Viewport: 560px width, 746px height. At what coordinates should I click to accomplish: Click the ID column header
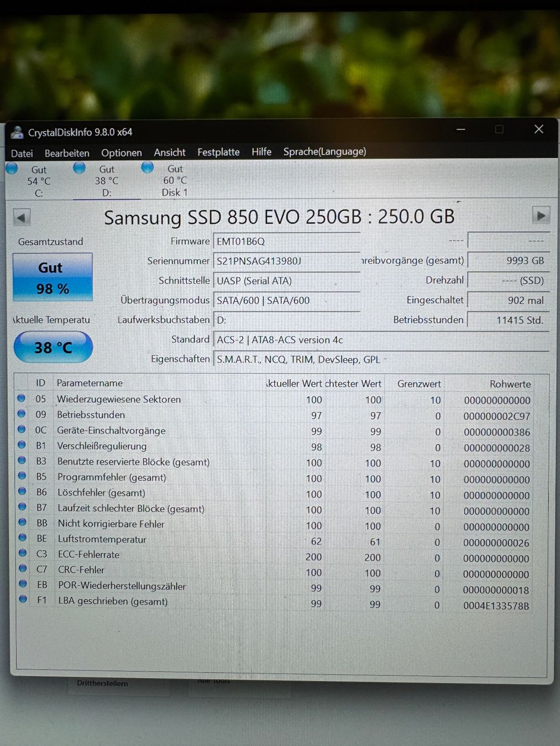point(40,382)
